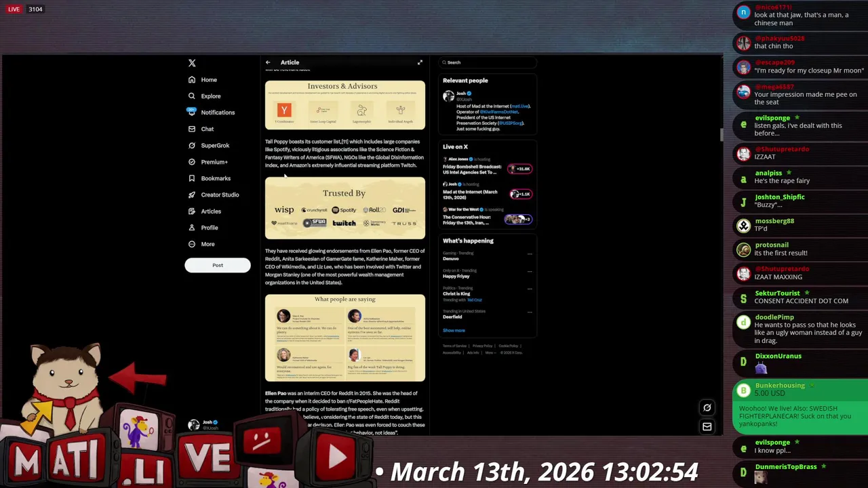Open the Explore magnifier icon

[x=192, y=96]
